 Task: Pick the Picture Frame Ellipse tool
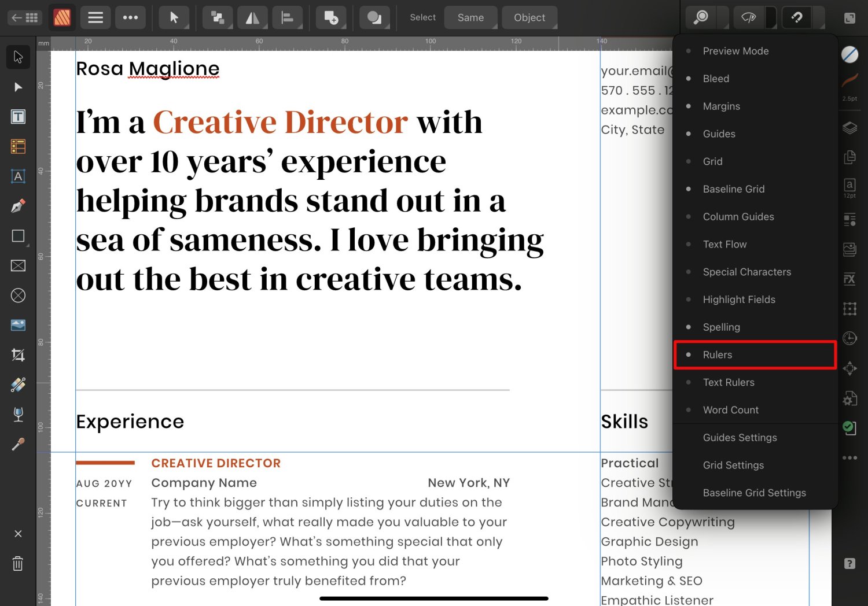coord(18,295)
